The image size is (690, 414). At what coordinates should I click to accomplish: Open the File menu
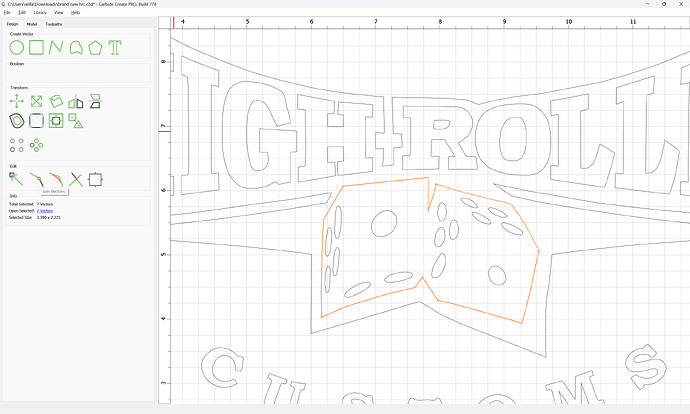[7, 12]
